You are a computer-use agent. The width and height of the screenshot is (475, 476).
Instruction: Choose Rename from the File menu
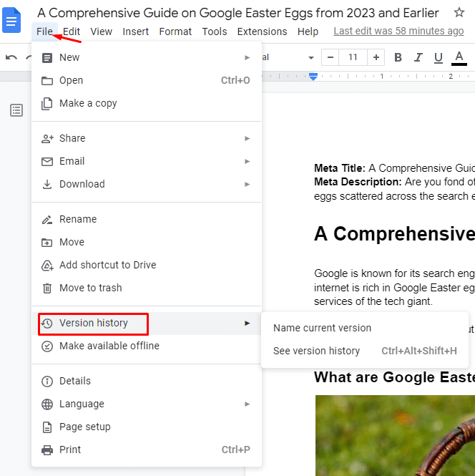click(147, 219)
